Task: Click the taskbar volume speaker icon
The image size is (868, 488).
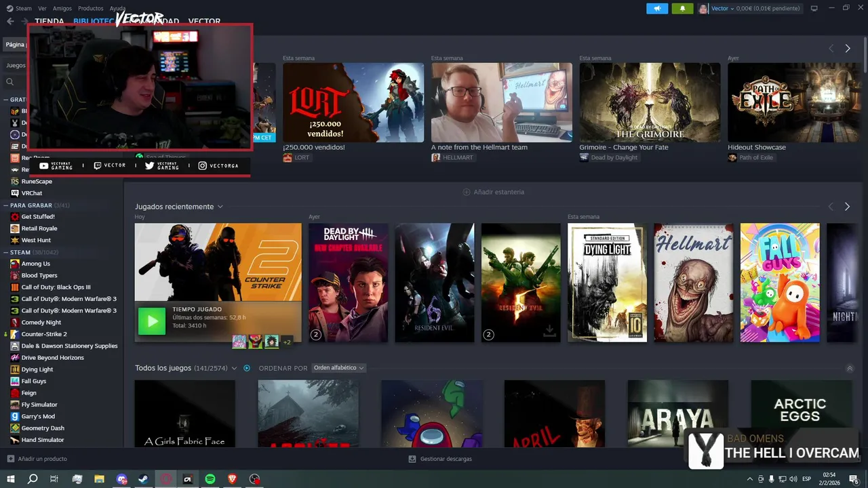Action: click(x=794, y=479)
